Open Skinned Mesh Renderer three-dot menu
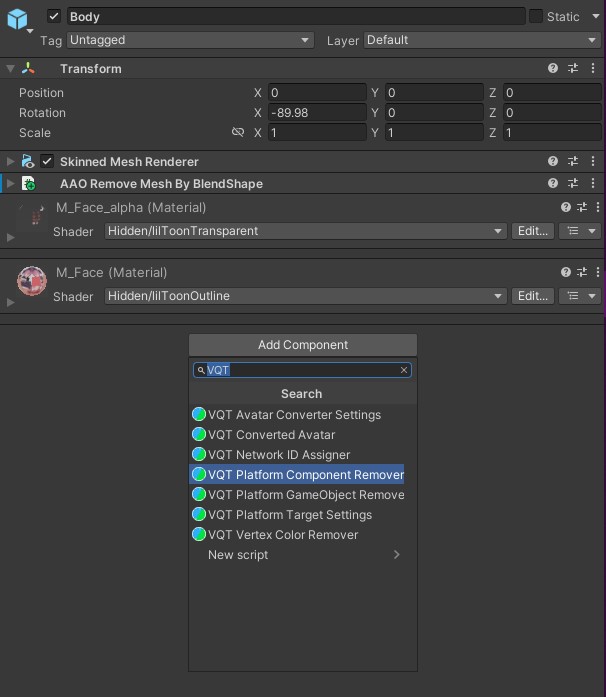The image size is (606, 697). tap(593, 161)
